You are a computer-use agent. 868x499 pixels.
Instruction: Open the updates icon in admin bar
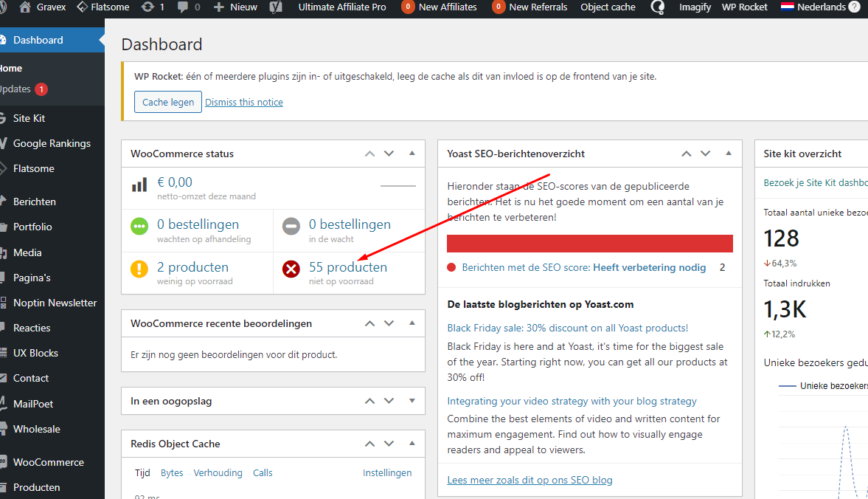tap(147, 7)
